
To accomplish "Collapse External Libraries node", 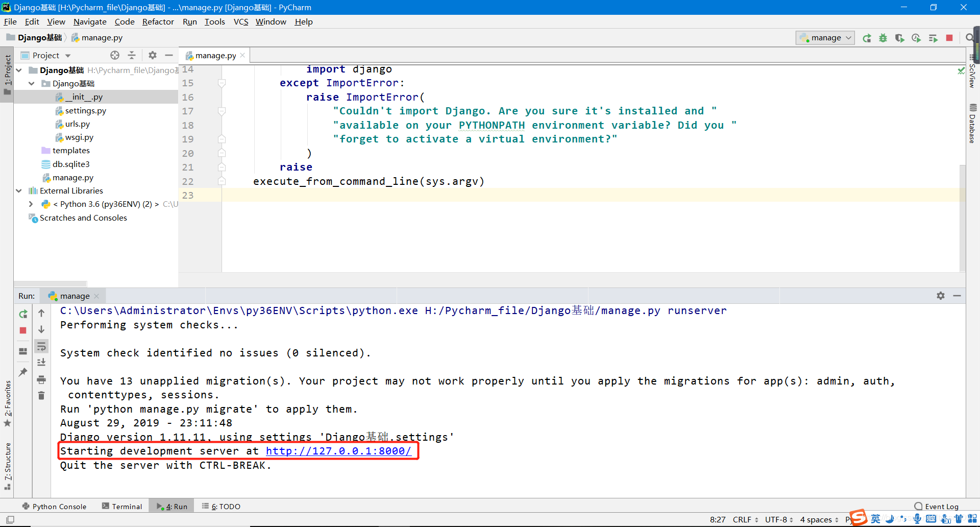I will click(19, 190).
